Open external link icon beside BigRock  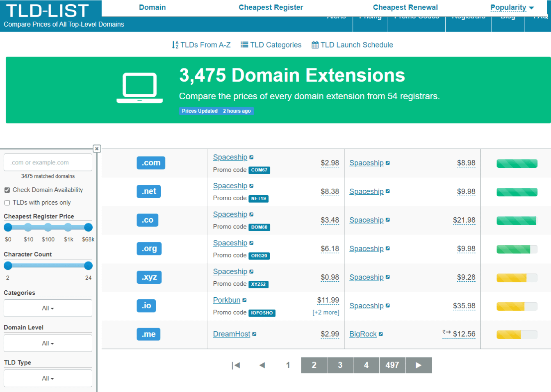point(381,334)
